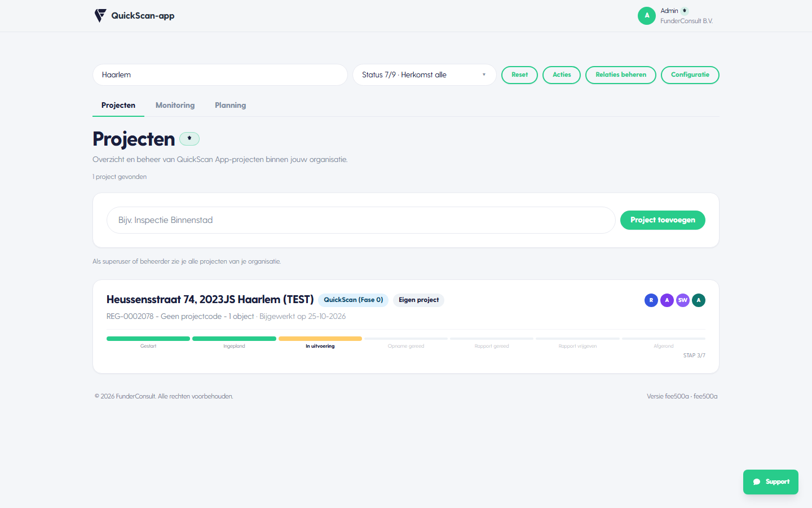Viewport: 812px width, 508px height.
Task: Focus the Bijv. Inspectie Binnenstad project name field
Action: tap(361, 220)
